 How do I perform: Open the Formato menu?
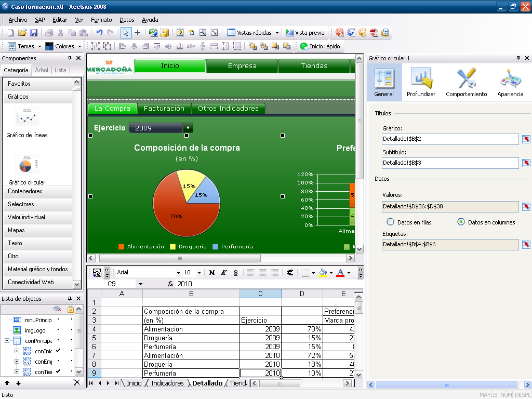(101, 20)
